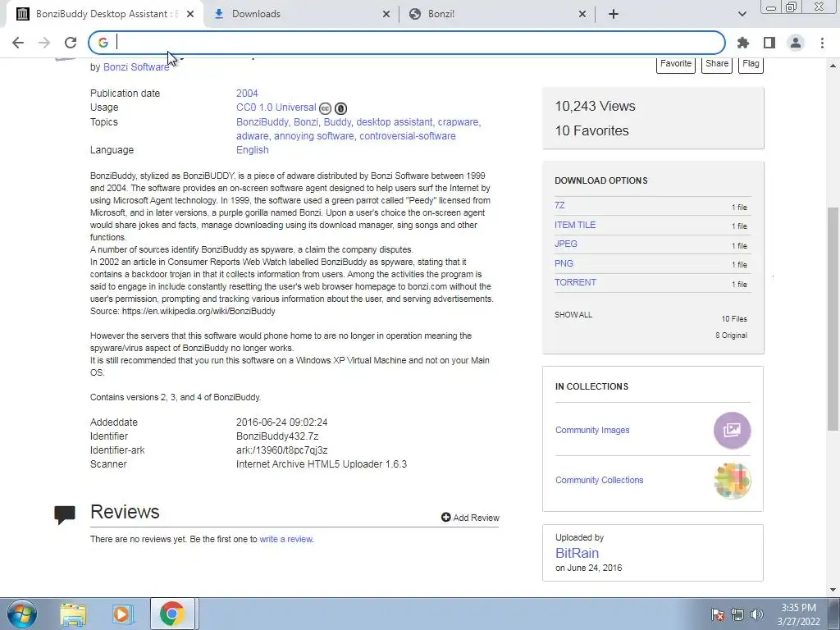Screen dimensions: 840x630
Task: Click the Add Review plus button
Action: (470, 518)
